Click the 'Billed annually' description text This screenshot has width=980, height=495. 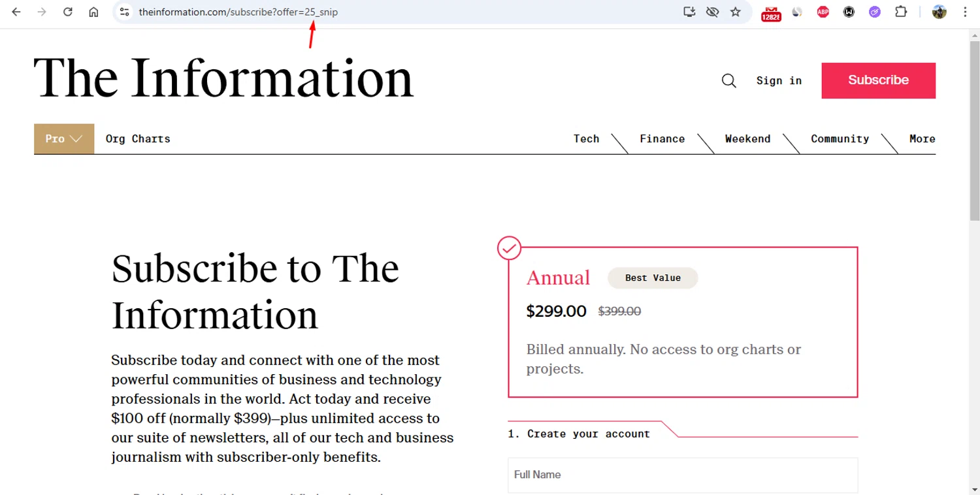click(x=664, y=359)
